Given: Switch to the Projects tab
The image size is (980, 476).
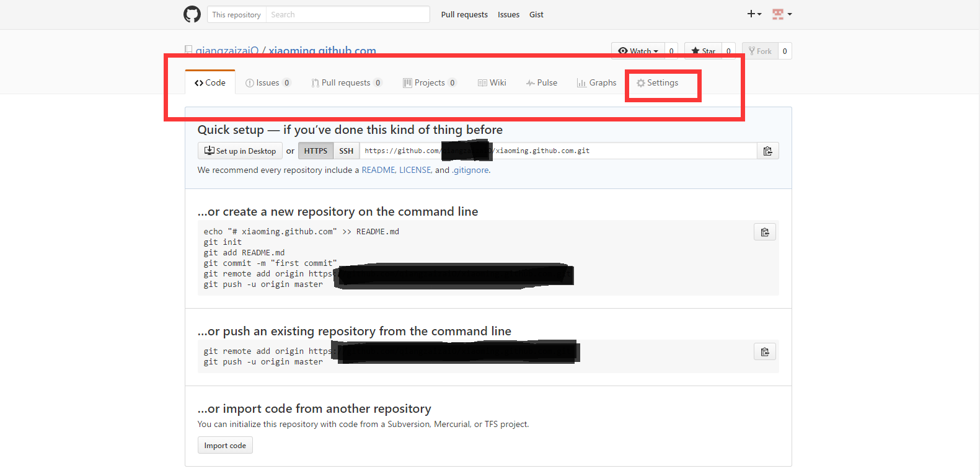Looking at the screenshot, I should [x=430, y=82].
